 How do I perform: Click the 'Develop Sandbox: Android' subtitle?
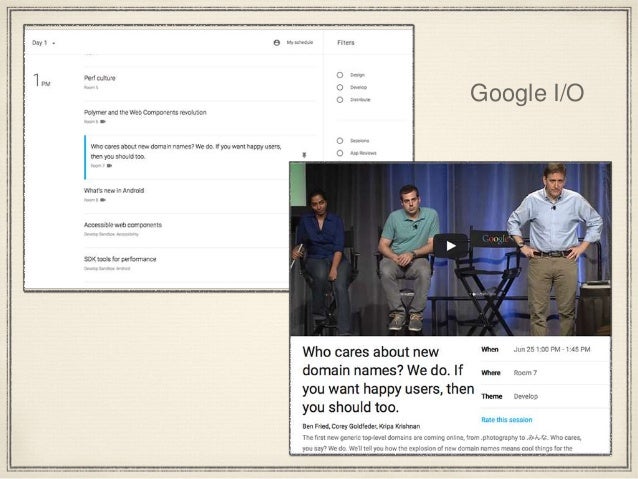[107, 269]
